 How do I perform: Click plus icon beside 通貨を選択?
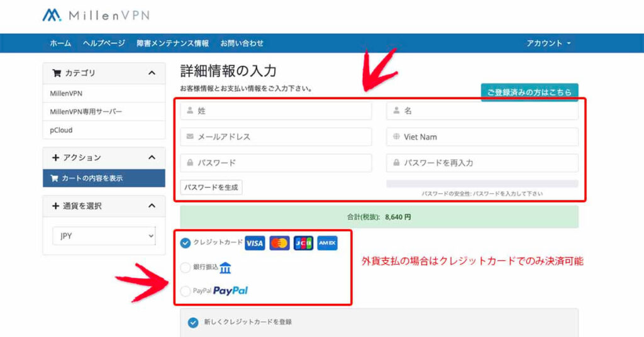tap(55, 206)
